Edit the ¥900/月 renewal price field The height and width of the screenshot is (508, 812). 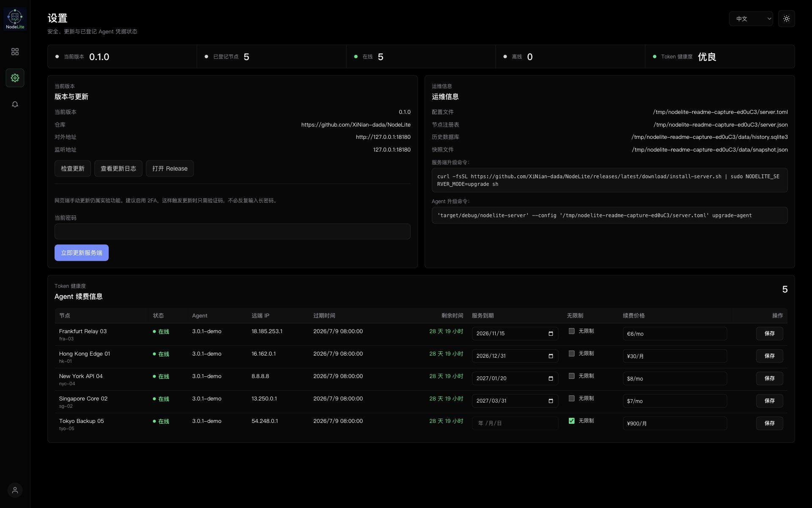click(x=675, y=423)
